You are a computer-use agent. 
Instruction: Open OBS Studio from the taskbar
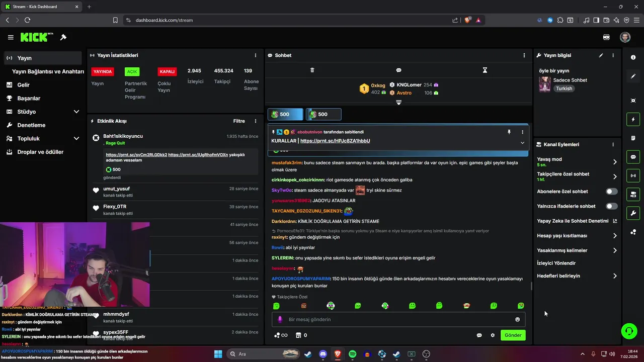coord(426,354)
